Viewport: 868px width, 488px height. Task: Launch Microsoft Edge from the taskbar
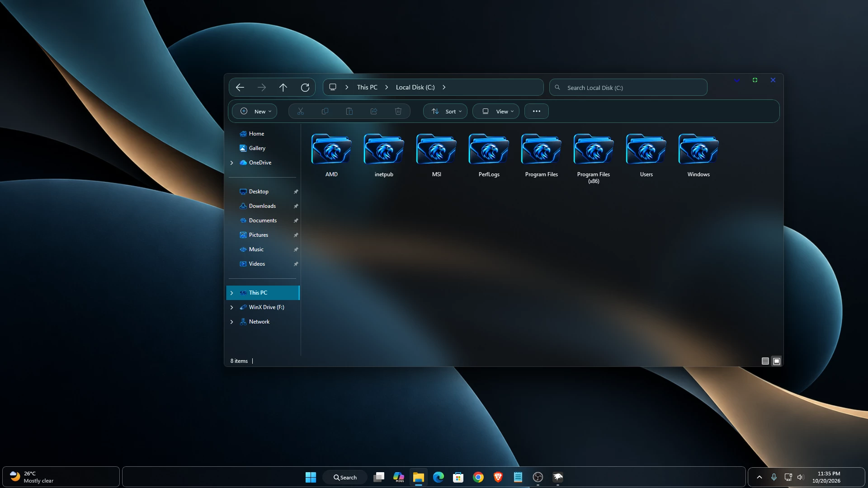[x=439, y=478]
